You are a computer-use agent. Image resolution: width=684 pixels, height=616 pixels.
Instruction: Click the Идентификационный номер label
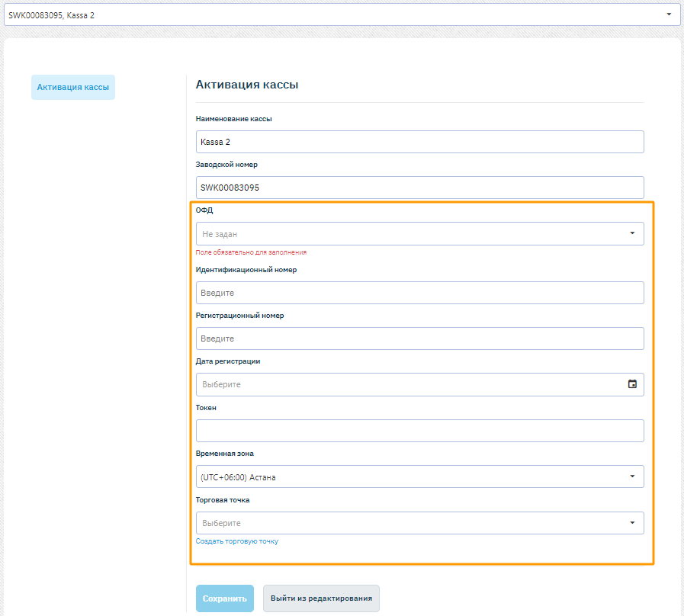[246, 270]
